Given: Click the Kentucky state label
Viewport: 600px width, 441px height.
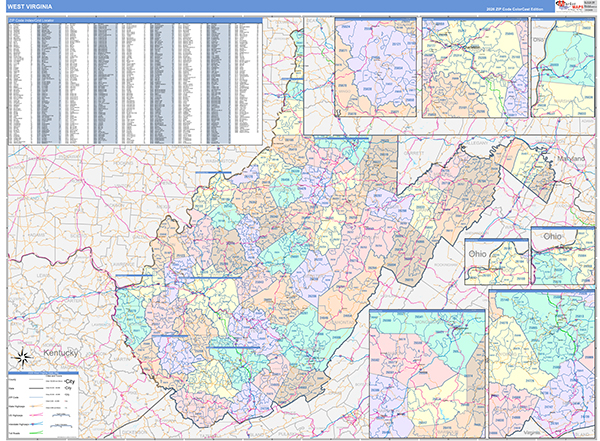Looking at the screenshot, I should pos(60,353).
